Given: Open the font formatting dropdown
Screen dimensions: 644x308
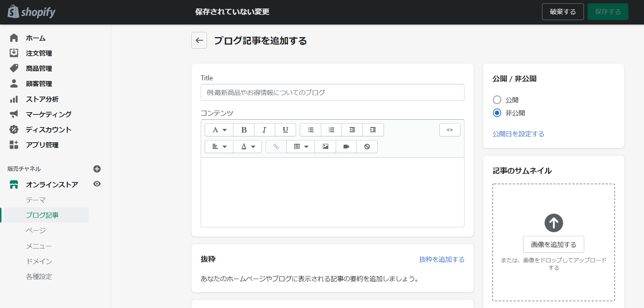Looking at the screenshot, I should coord(219,130).
